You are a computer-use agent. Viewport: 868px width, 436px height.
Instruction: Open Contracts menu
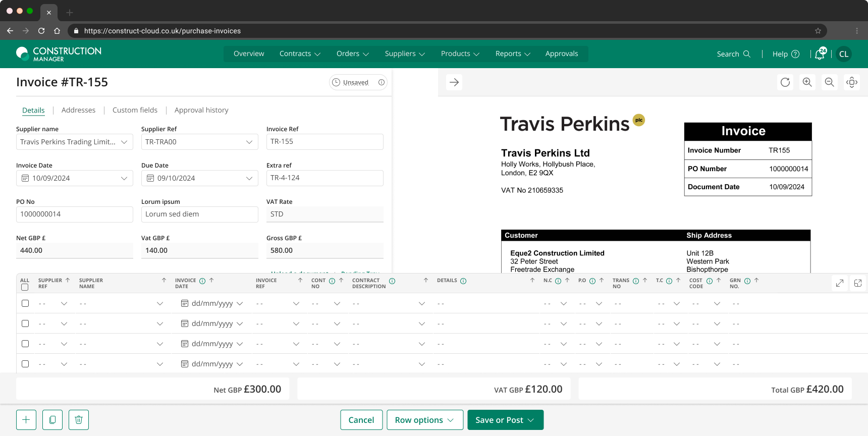coord(300,53)
